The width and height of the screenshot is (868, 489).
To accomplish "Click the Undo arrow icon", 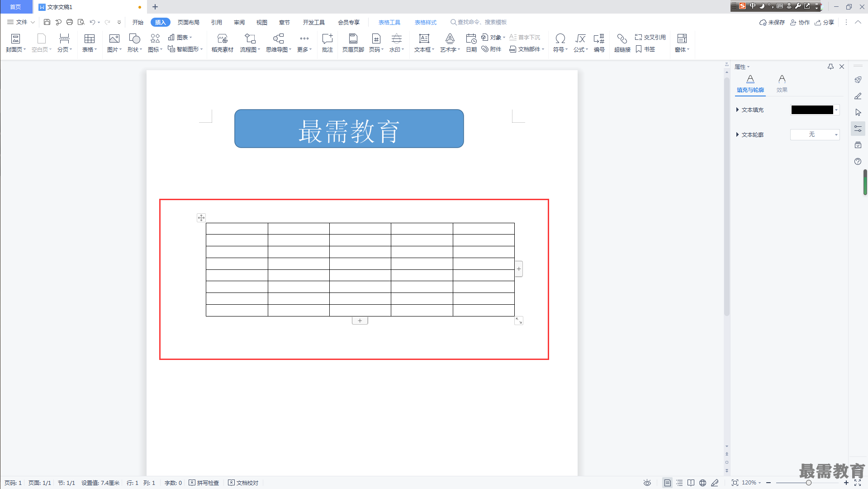I will (92, 22).
